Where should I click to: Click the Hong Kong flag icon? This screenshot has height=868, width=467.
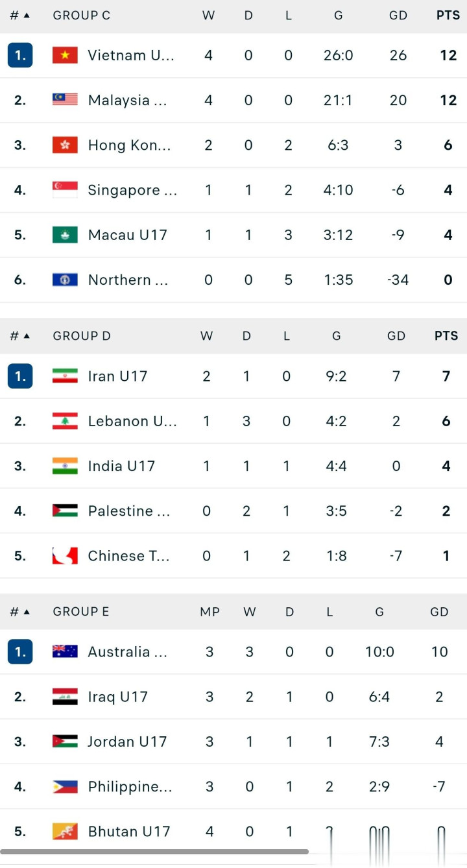(x=65, y=145)
